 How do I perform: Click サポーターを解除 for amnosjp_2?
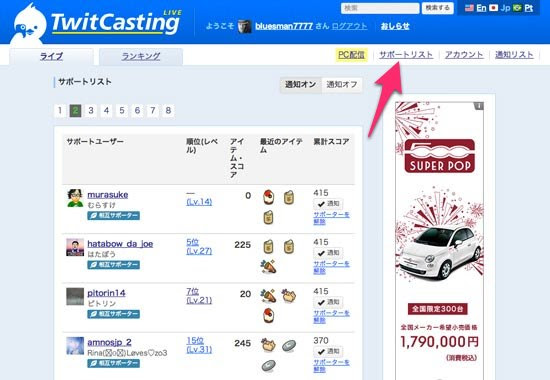331,366
